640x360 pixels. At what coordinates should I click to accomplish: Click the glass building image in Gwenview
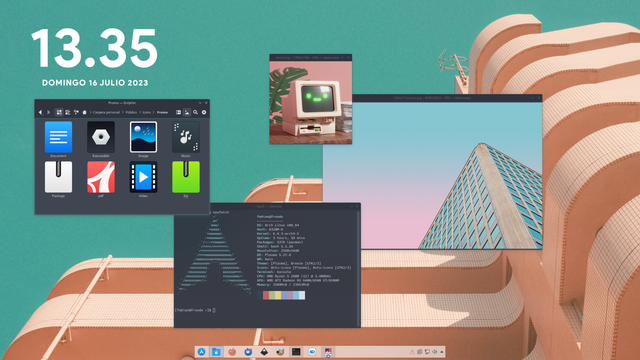point(433,175)
